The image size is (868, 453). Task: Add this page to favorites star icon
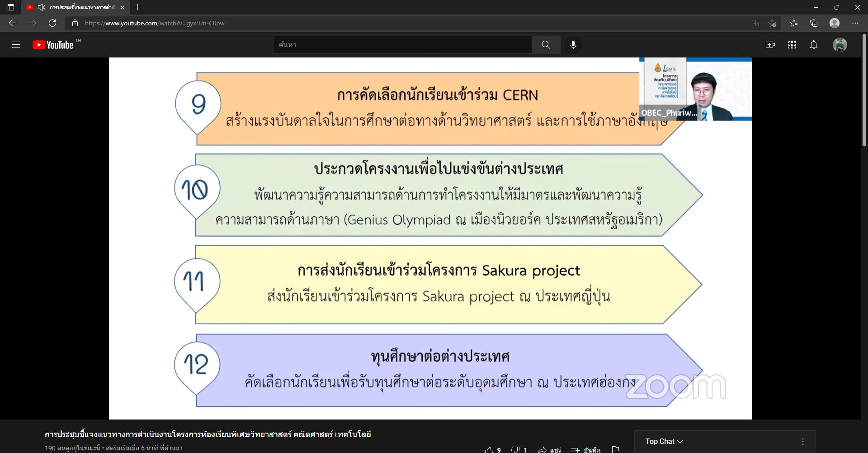772,23
